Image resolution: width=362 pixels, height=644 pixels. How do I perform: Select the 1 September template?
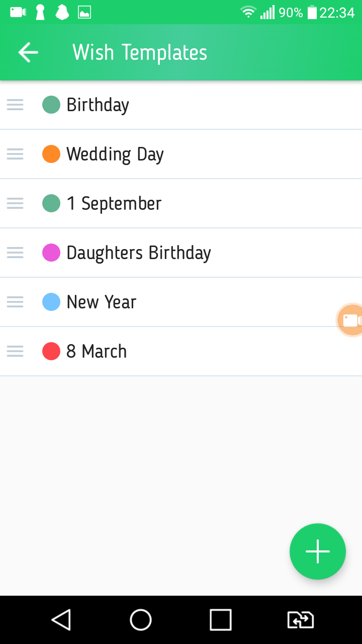point(114,203)
